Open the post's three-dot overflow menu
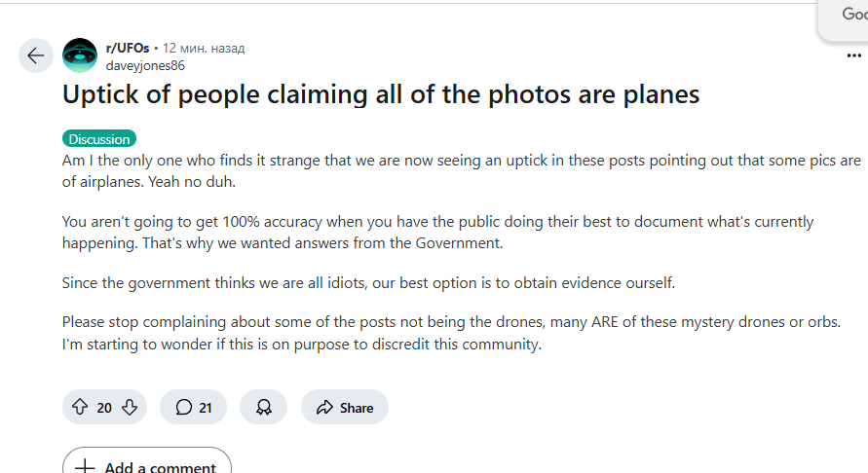Image resolution: width=868 pixels, height=473 pixels. 853,55
